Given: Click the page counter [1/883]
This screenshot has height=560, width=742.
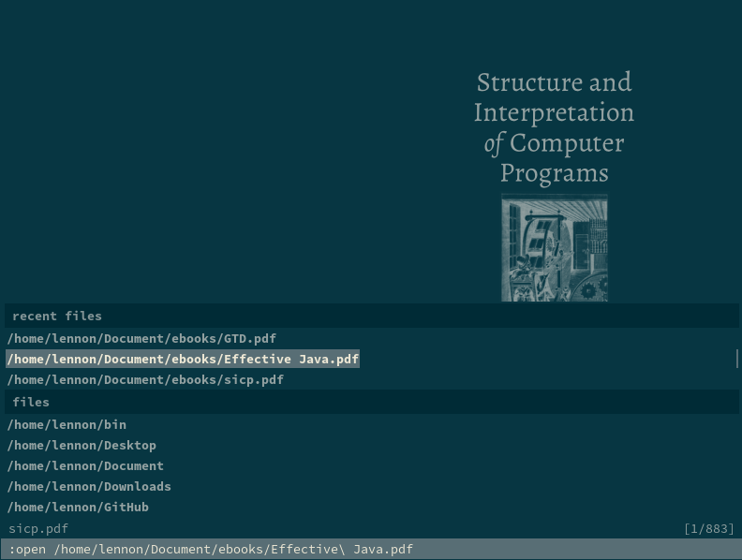Looking at the screenshot, I should [709, 528].
